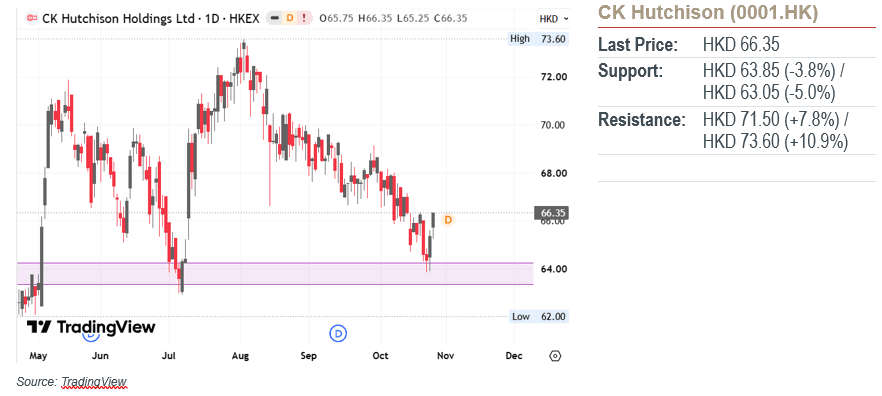Click the blue D dividend marker near Sep
This screenshot has width=882, height=396.
tap(338, 333)
